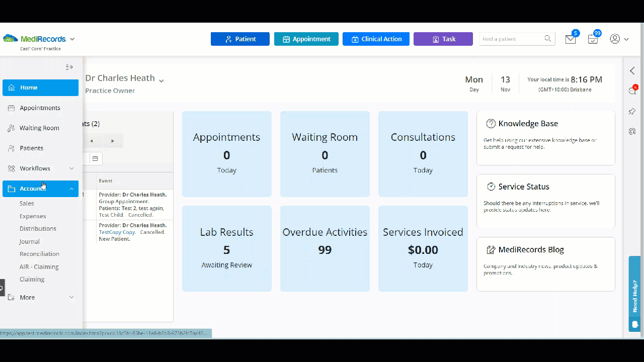This screenshot has width=644, height=362.
Task: Expand the right panel with the chevron
Action: click(632, 71)
